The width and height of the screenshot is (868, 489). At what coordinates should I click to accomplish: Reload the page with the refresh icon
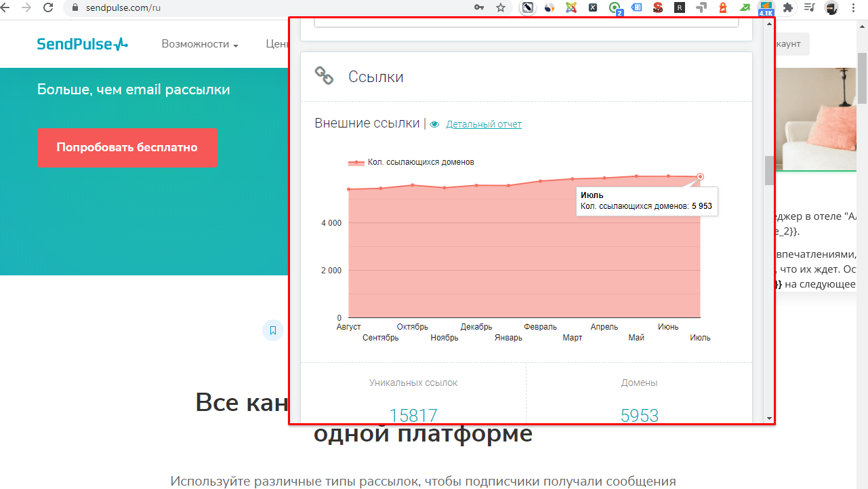pyautogui.click(x=48, y=8)
